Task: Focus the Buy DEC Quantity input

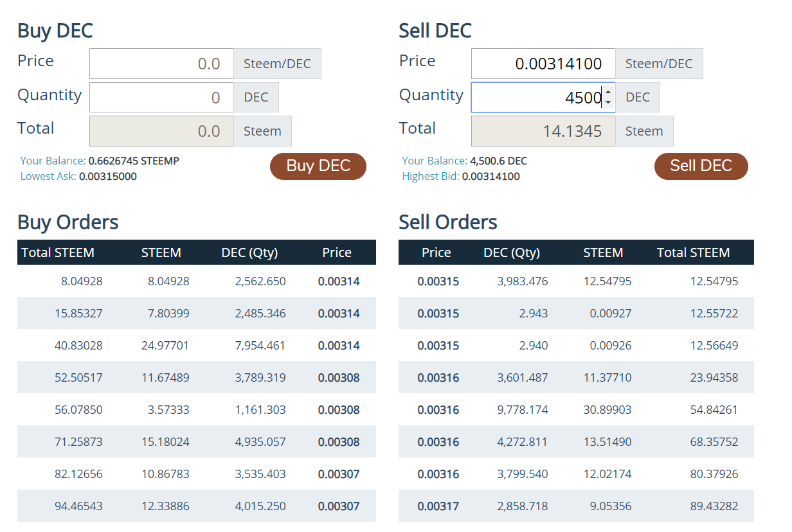Action: pyautogui.click(x=161, y=98)
